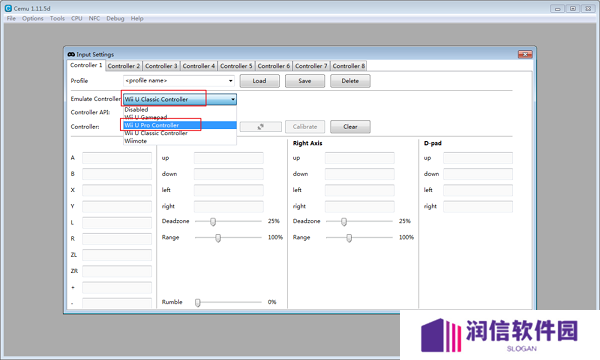Screen dimensions: 600x360
Task: Click the left axis down mapping field
Action: point(228,174)
